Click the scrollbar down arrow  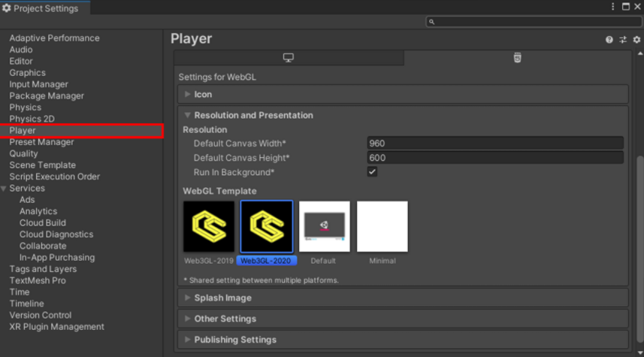click(640, 353)
